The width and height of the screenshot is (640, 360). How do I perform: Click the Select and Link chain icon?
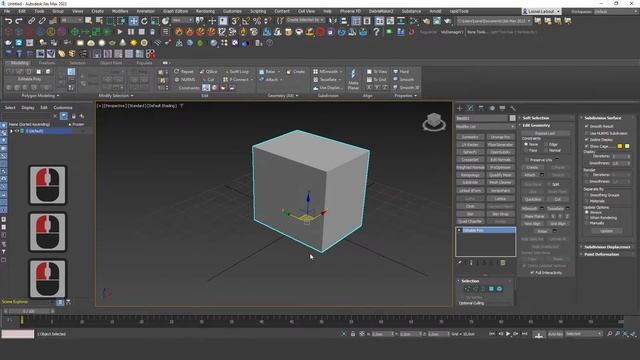[x=31, y=21]
